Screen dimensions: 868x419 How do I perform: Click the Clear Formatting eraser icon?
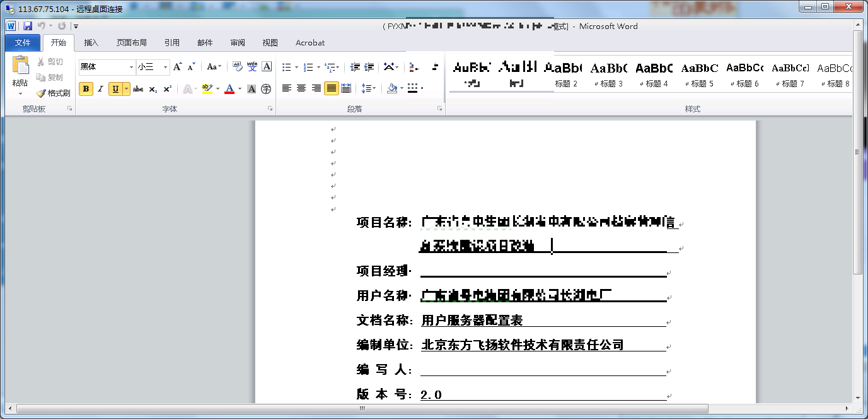(x=238, y=67)
